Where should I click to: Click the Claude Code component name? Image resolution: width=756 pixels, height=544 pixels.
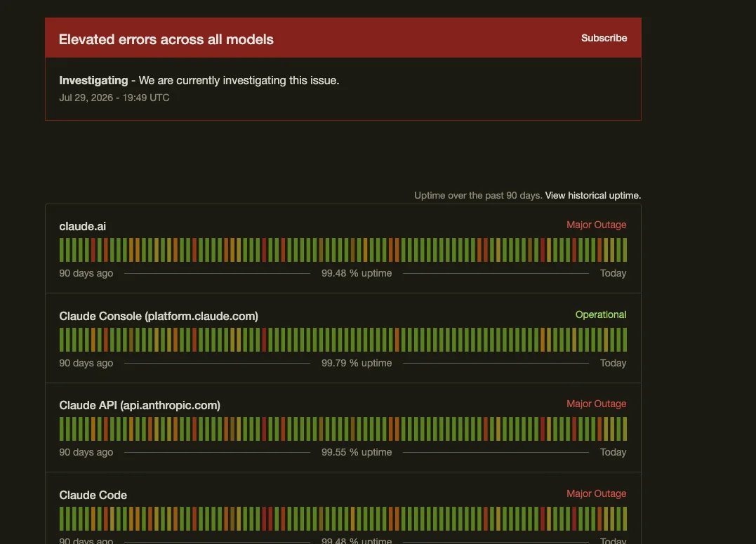click(x=93, y=495)
